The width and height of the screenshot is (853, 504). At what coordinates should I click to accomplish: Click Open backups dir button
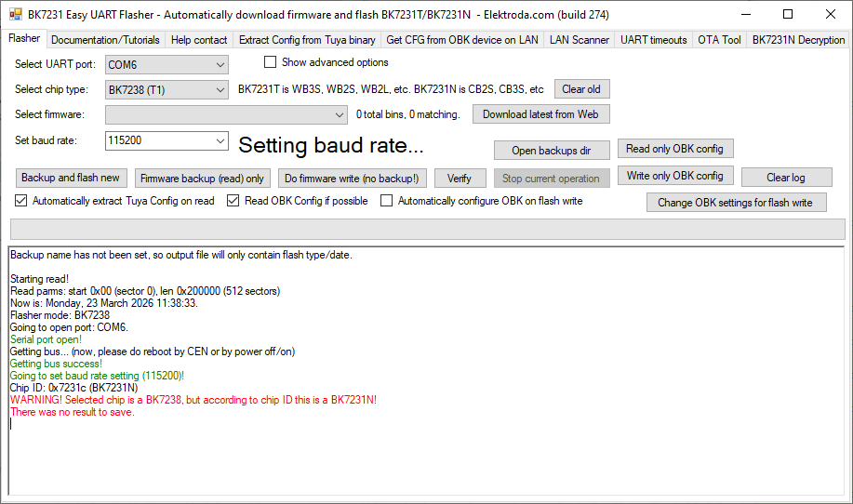pos(551,151)
